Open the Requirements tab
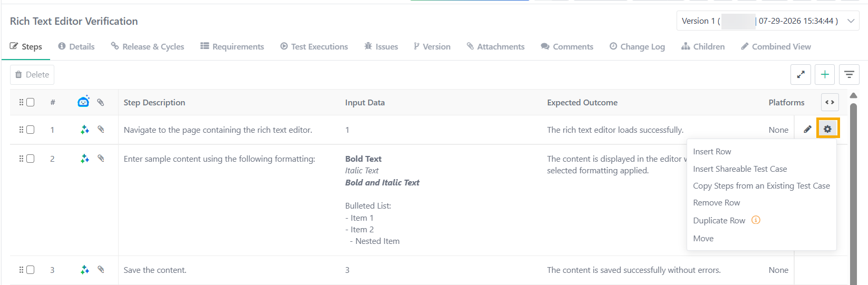 tap(232, 46)
